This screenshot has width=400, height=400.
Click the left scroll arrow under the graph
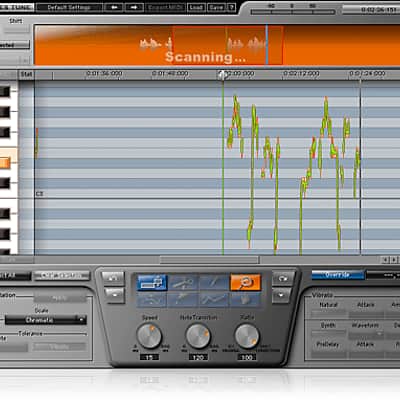385,259
